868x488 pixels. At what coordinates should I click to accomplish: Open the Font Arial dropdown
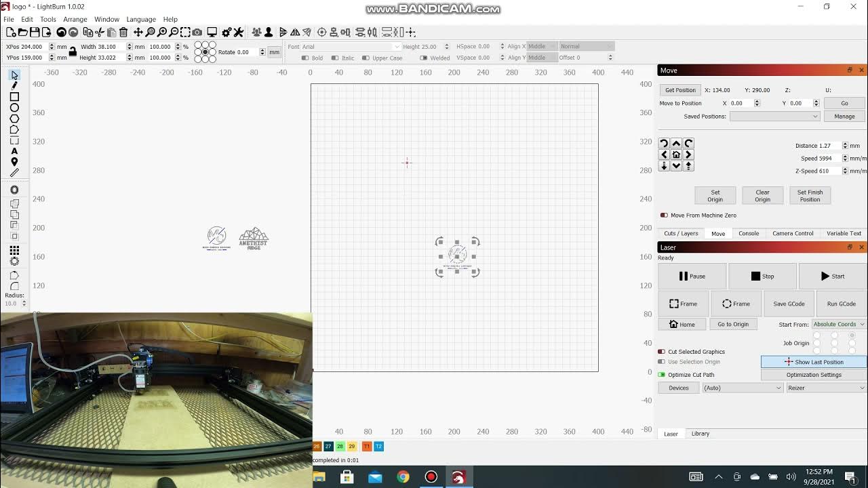351,47
